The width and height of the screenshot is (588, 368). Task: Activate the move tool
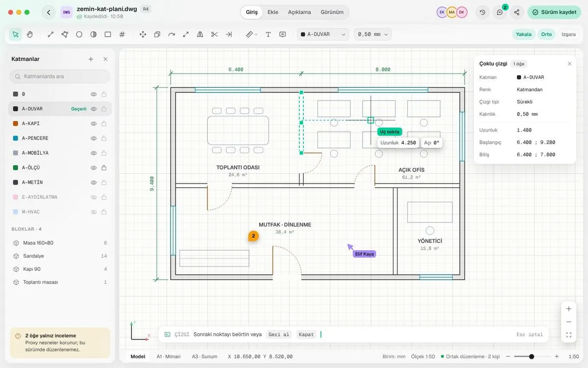coord(143,34)
